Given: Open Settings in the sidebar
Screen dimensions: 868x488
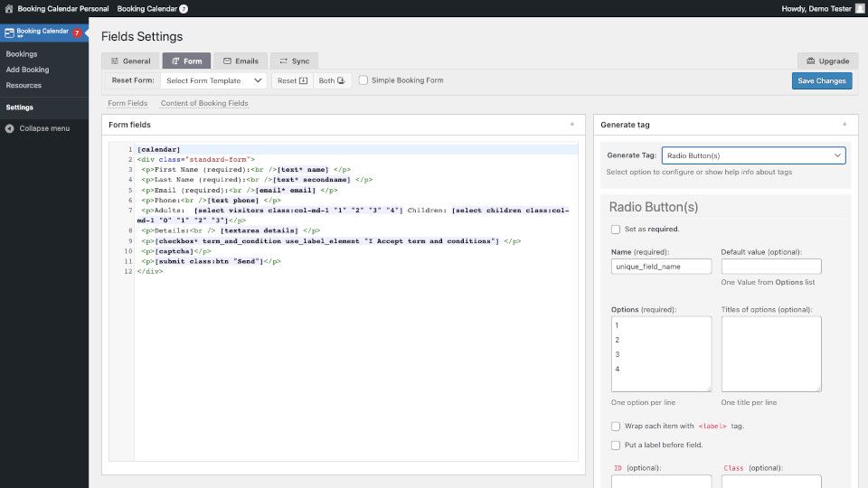Looking at the screenshot, I should click(x=19, y=108).
